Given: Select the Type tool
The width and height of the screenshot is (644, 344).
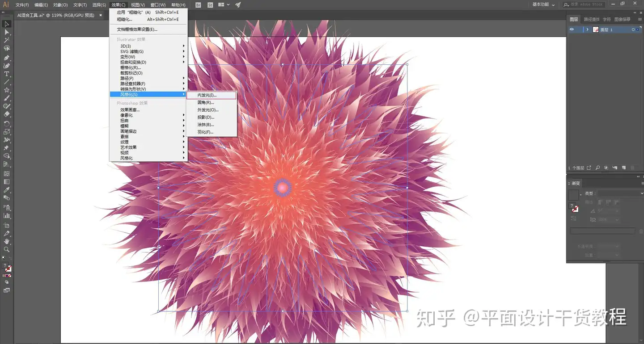Looking at the screenshot, I should [7, 74].
